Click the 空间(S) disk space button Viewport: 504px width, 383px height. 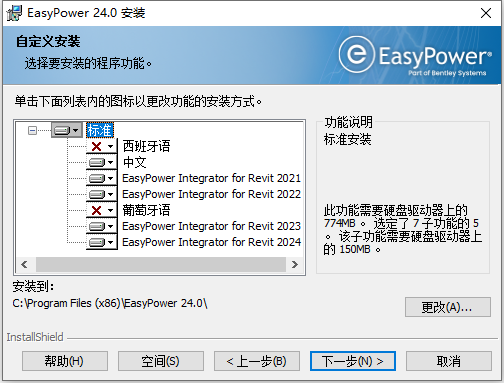[161, 361]
